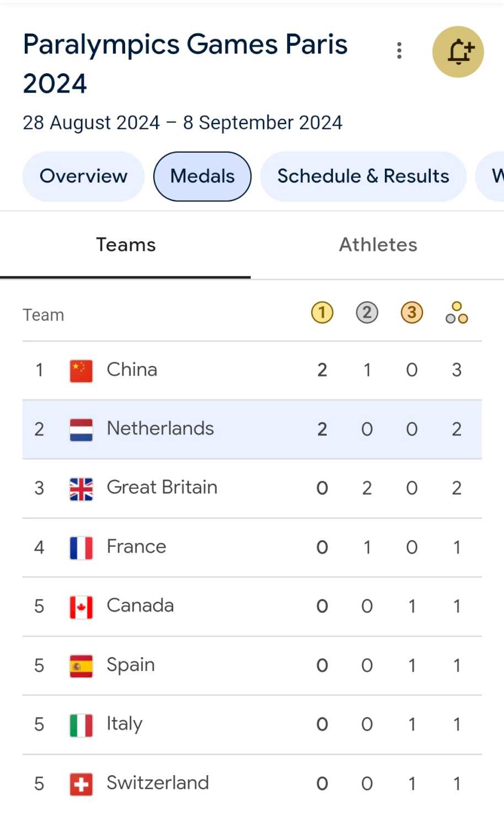504x827 pixels.
Task: Switch to the Athletes tab
Action: (378, 245)
